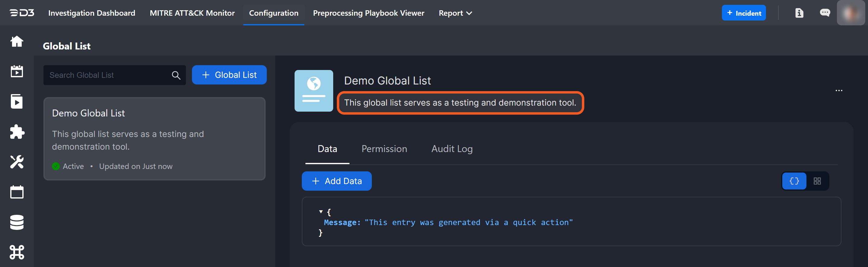Open the database stack icon in the sidebar
The height and width of the screenshot is (267, 868).
17,222
